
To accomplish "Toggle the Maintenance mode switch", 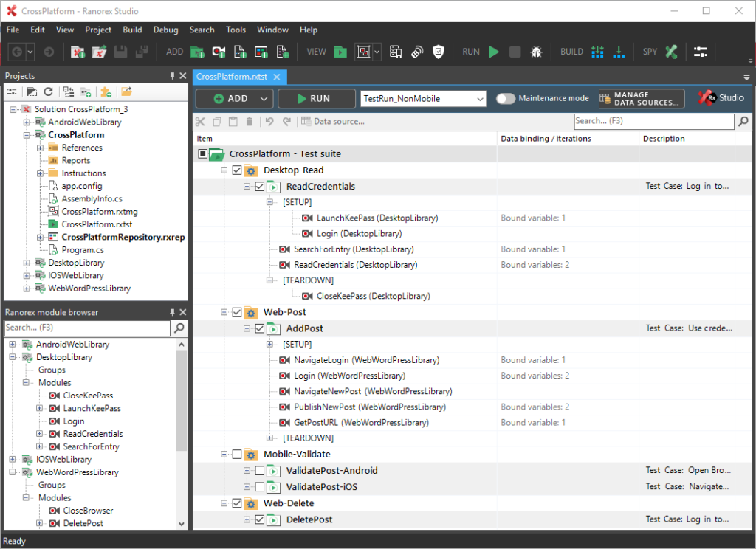I will coord(506,98).
